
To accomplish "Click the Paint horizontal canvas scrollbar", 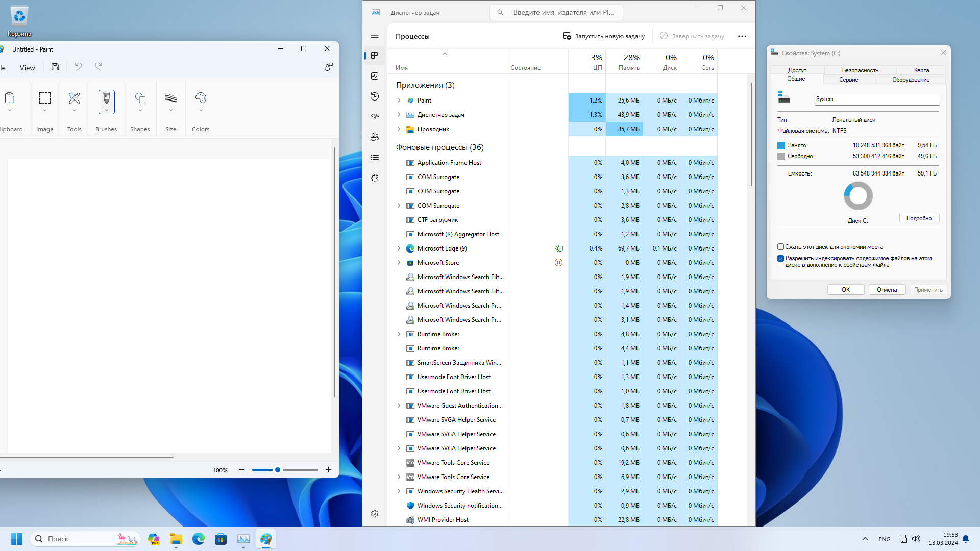I will [x=87, y=457].
